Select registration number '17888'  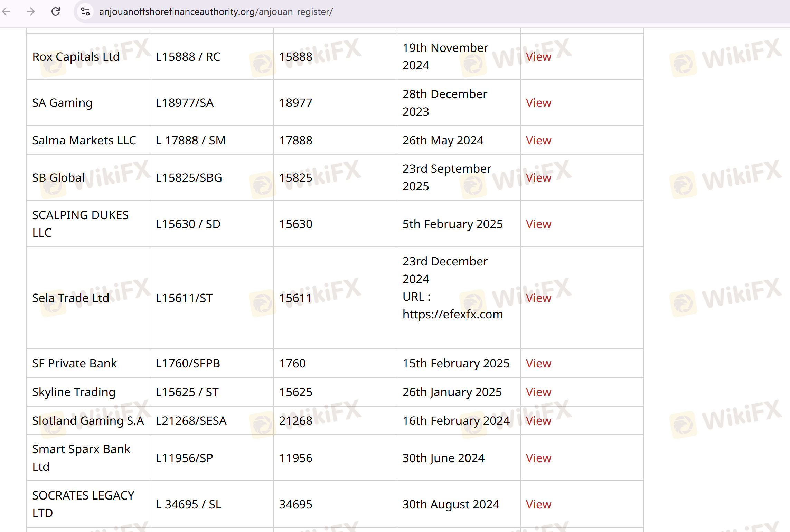(296, 140)
